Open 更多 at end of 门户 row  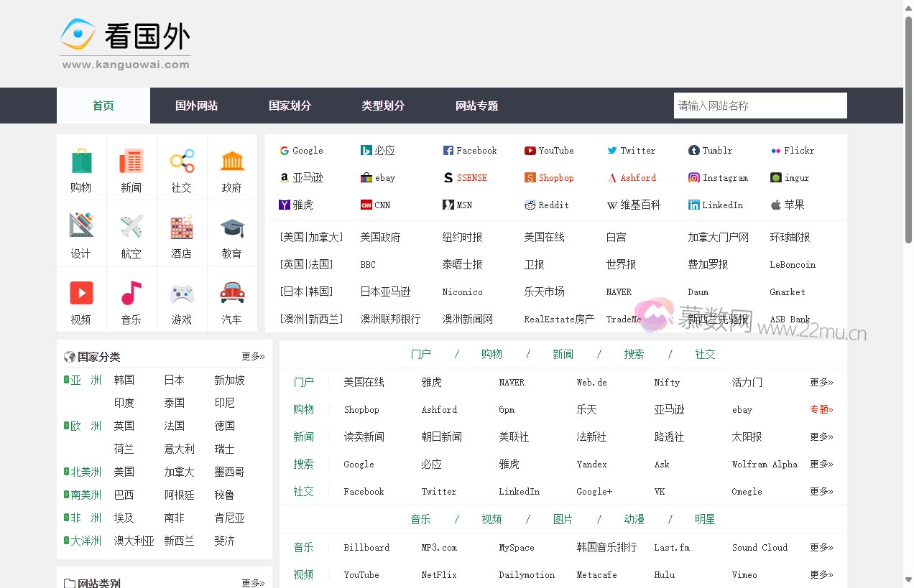coord(821,382)
